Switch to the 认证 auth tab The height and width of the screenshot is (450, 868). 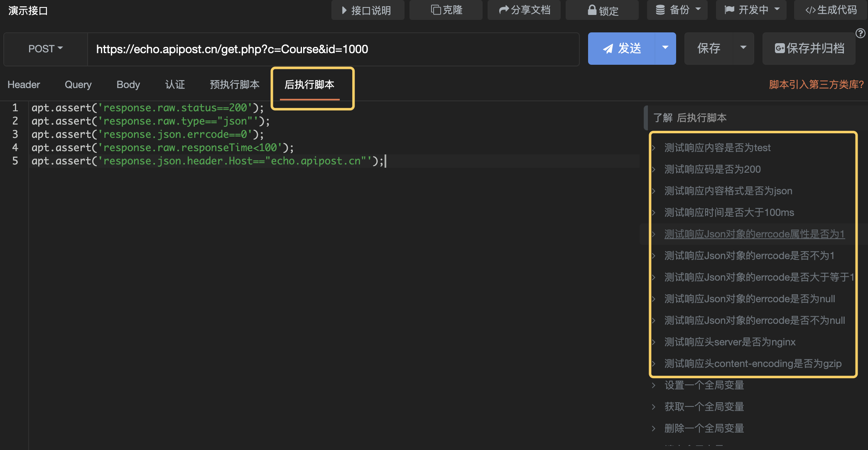(x=175, y=85)
